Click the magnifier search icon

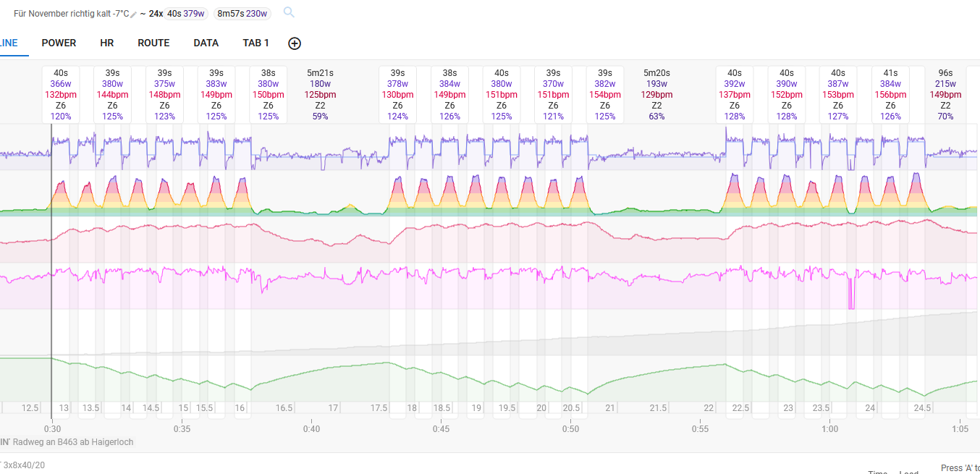[289, 12]
